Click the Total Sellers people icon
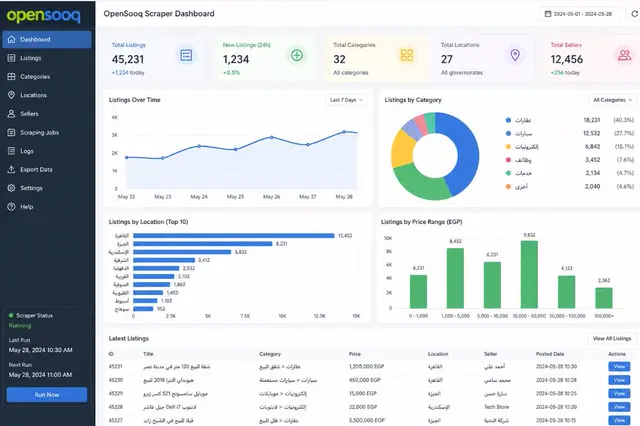 click(x=624, y=55)
